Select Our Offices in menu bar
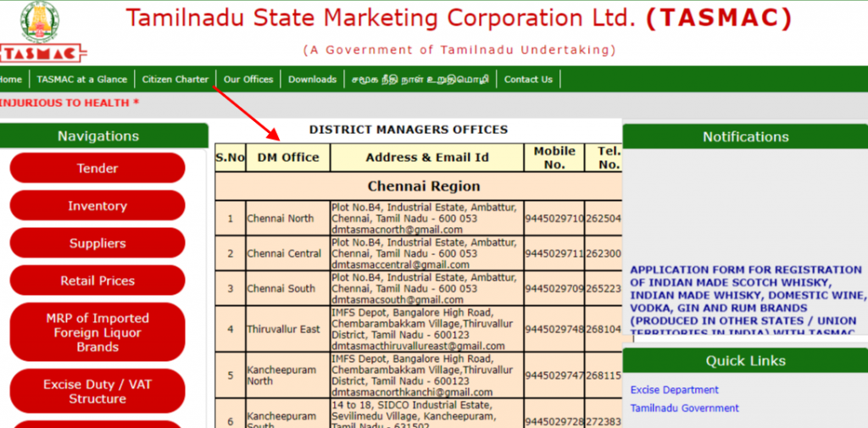The image size is (868, 428). [x=248, y=79]
